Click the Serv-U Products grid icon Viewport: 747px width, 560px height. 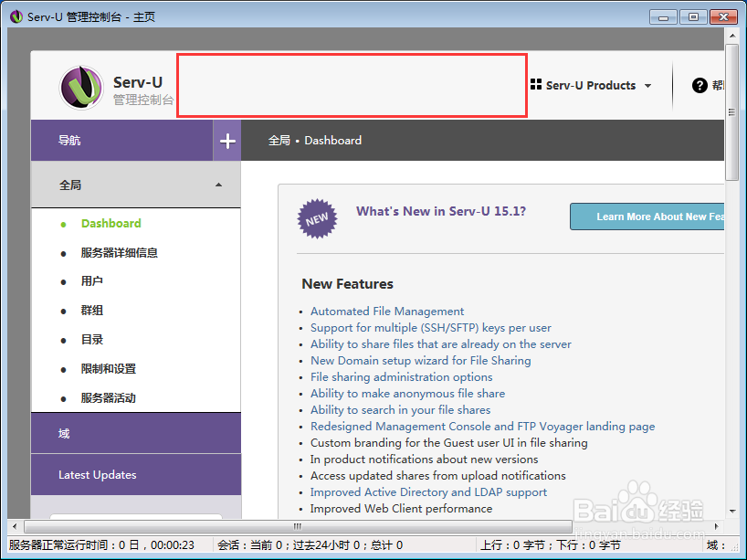click(536, 84)
